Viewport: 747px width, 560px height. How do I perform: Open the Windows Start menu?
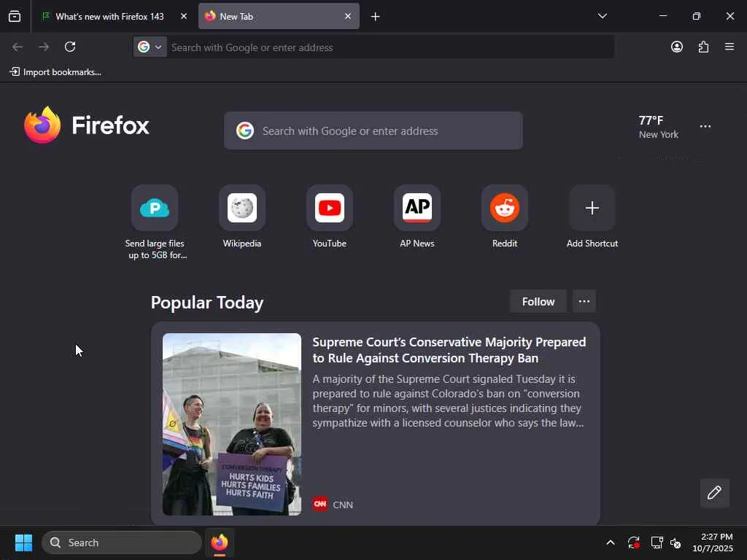coord(23,542)
